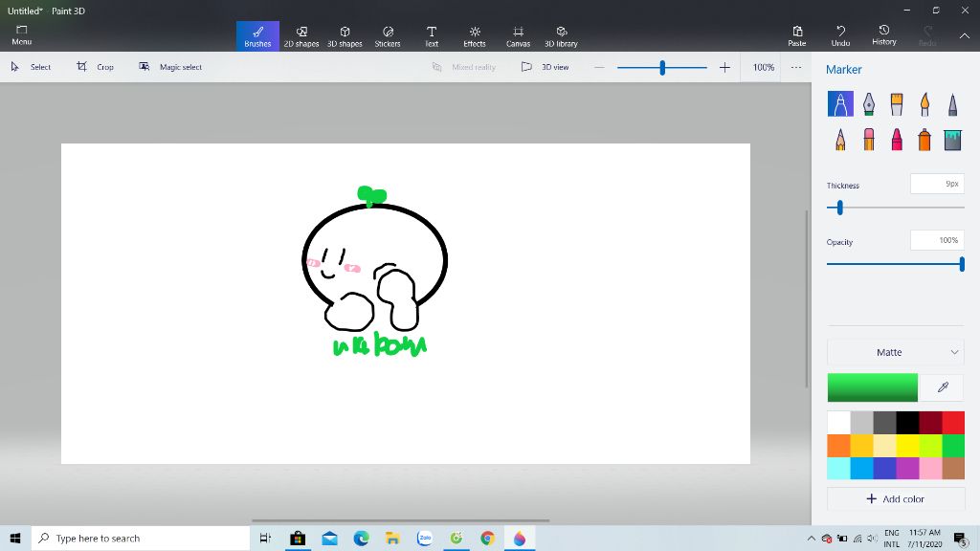Select the Oil brush
The width and height of the screenshot is (980, 551).
[x=896, y=103]
